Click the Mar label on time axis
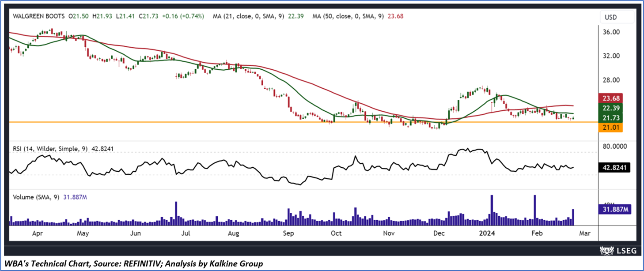This screenshot has width=644, height=271. click(x=585, y=233)
